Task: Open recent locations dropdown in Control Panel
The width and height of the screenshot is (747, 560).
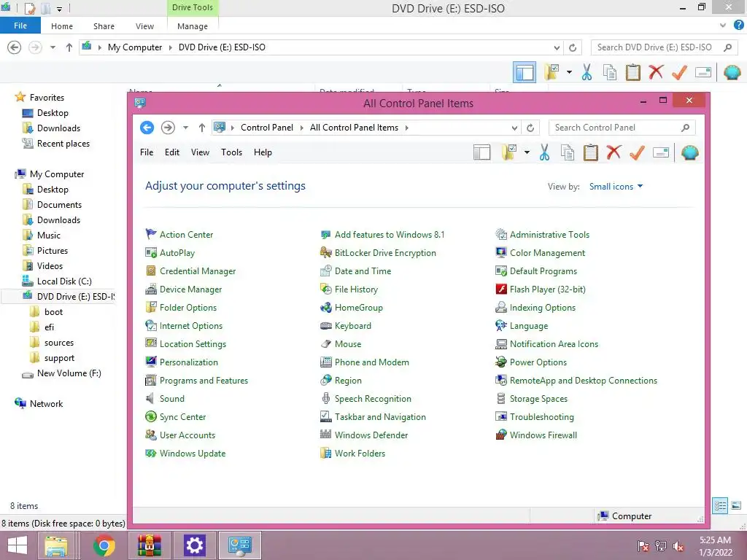Action: (x=185, y=128)
